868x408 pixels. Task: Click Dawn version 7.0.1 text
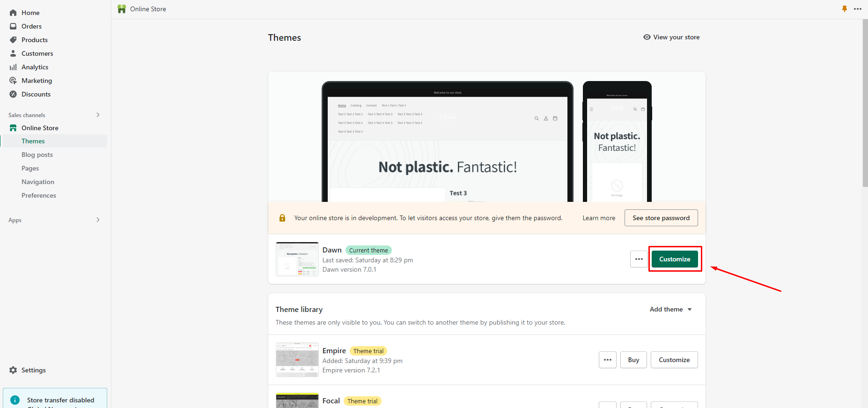point(349,269)
